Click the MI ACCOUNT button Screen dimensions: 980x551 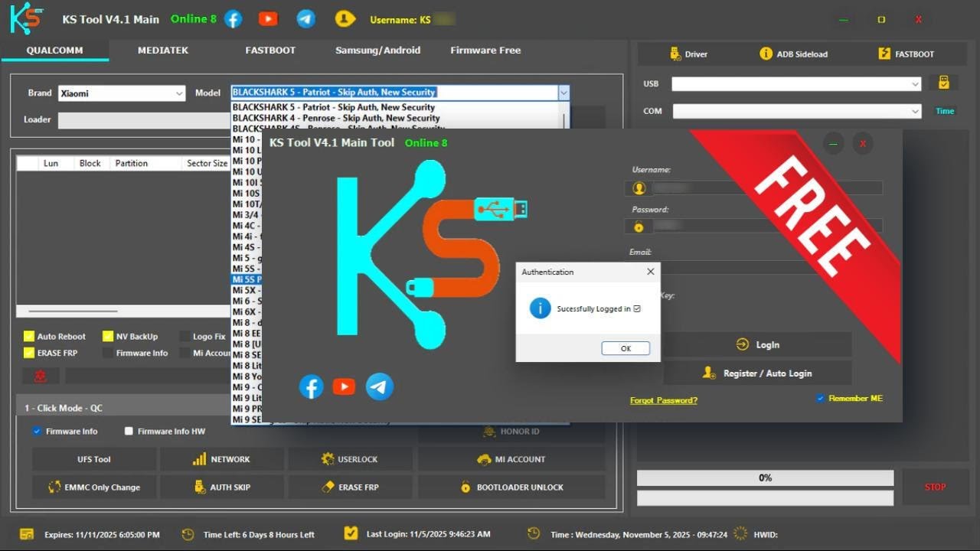click(x=511, y=459)
